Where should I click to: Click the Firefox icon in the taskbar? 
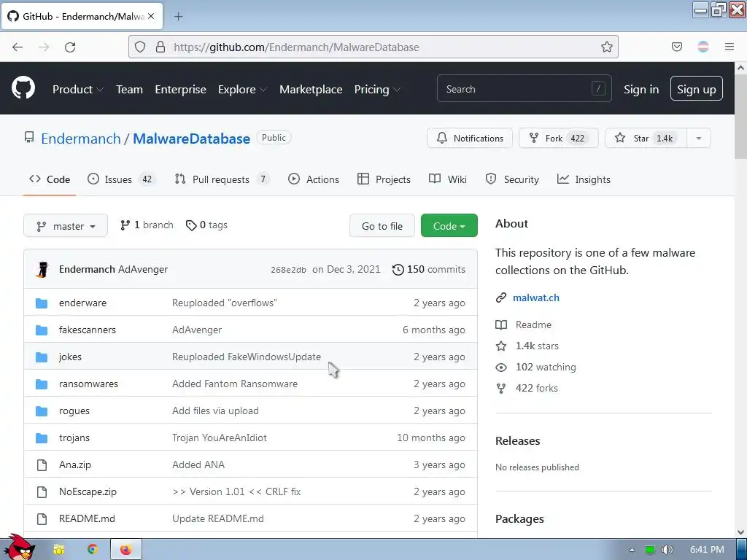(x=125, y=550)
